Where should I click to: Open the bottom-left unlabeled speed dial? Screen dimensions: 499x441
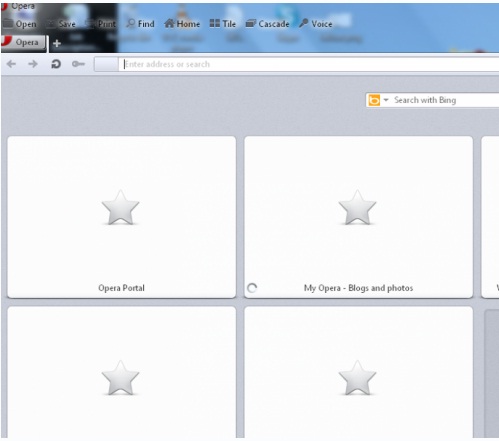(x=122, y=373)
